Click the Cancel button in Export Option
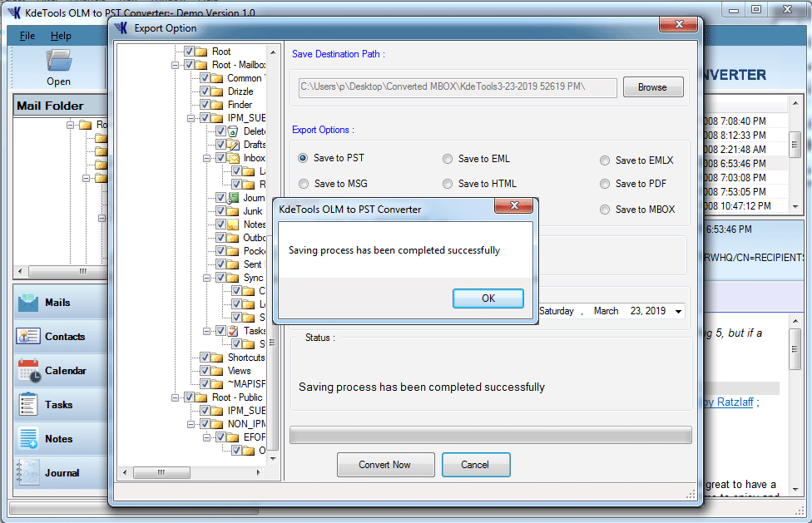Image resolution: width=812 pixels, height=523 pixels. point(476,465)
